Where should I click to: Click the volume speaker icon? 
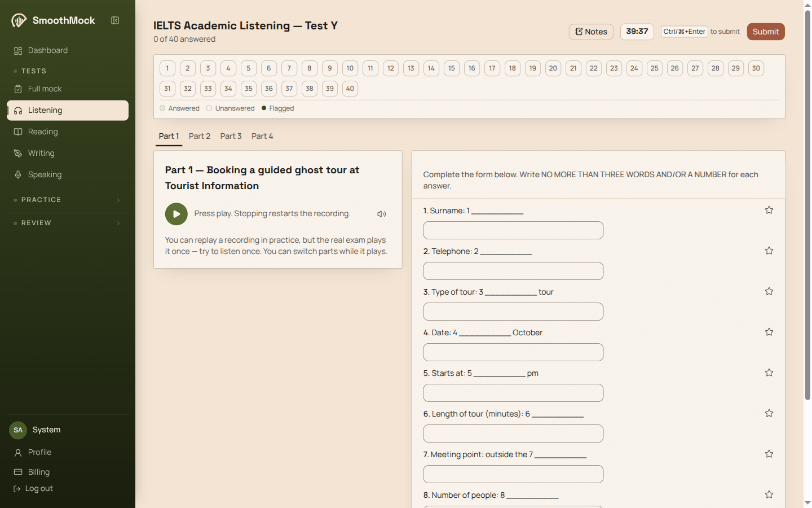pos(382,214)
